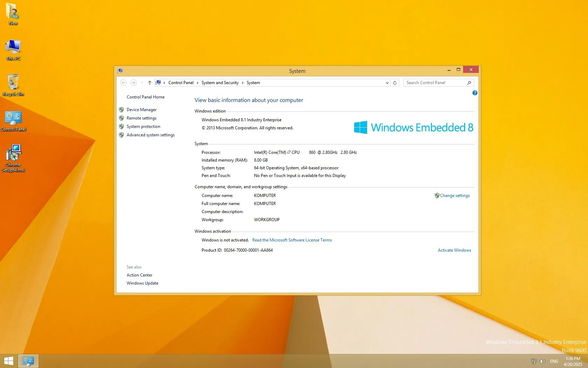Open Remote settings
The width and height of the screenshot is (588, 368).
pos(141,118)
